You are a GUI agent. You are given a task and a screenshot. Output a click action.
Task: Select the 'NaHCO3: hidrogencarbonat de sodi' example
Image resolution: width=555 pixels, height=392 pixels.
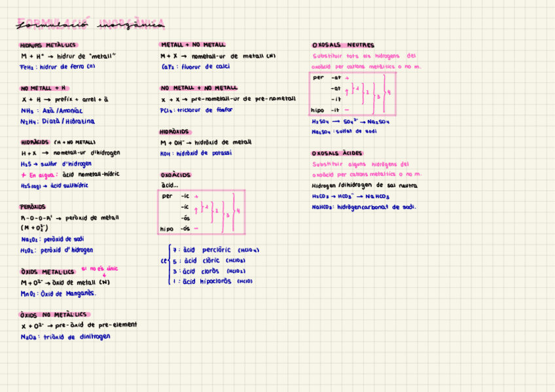click(363, 207)
